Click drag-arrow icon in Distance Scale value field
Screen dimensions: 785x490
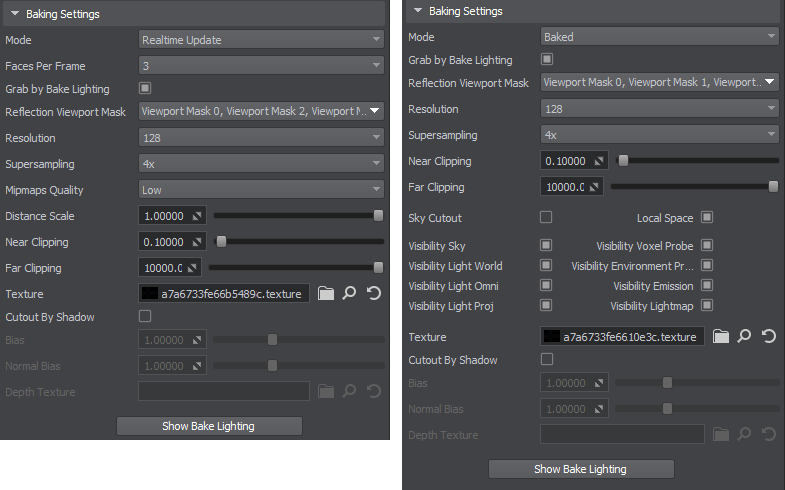197,216
